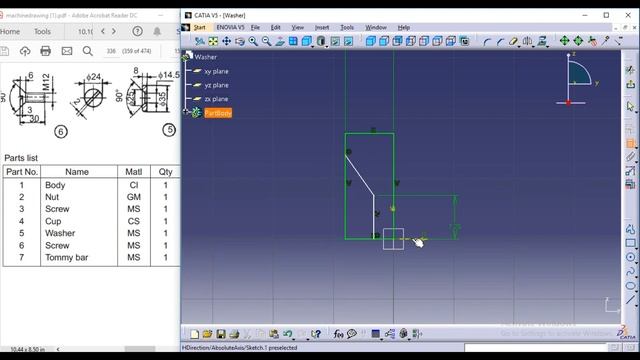Click the upload cloud icon in Acrobat
The height and width of the screenshot is (360, 640).
coord(25,51)
